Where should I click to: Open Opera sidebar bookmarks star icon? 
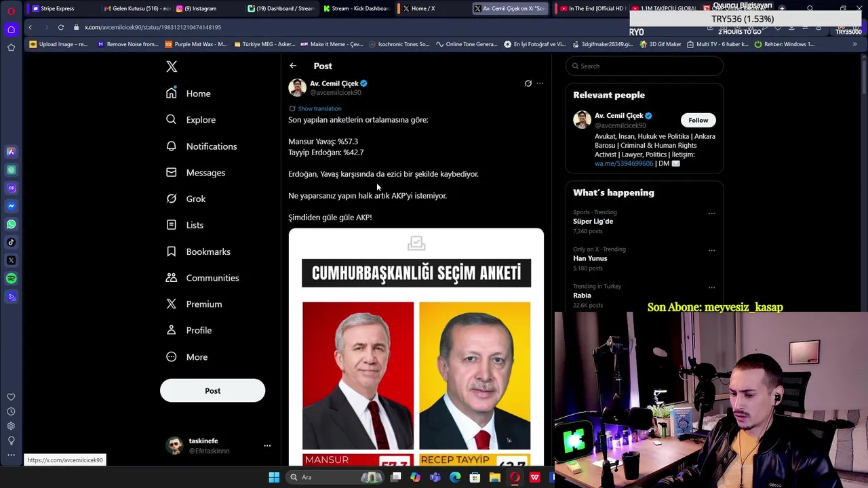point(11,47)
